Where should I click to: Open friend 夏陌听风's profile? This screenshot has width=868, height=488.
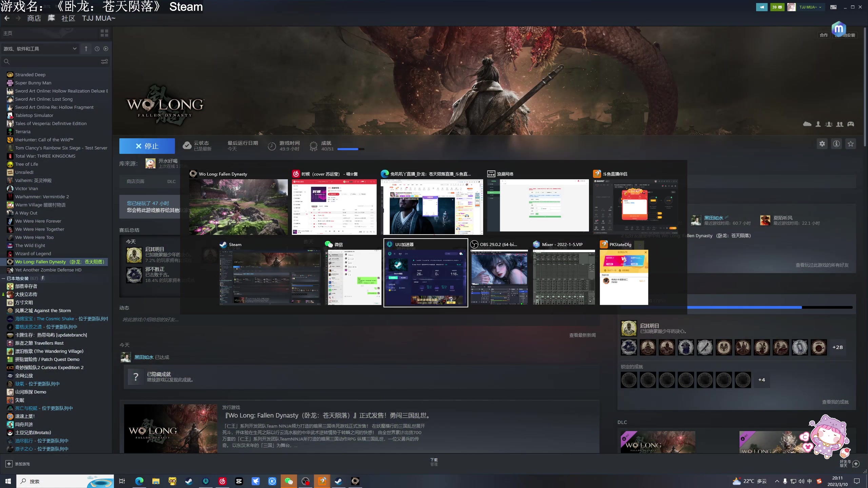(x=783, y=218)
